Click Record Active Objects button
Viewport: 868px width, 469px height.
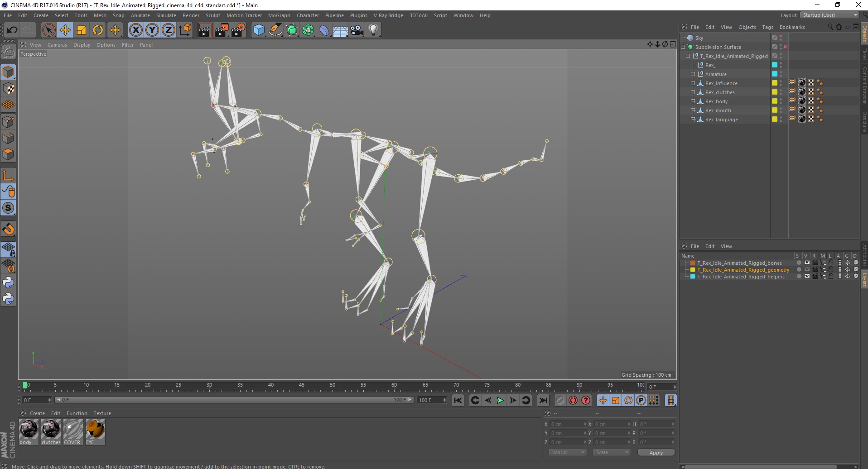click(560, 400)
